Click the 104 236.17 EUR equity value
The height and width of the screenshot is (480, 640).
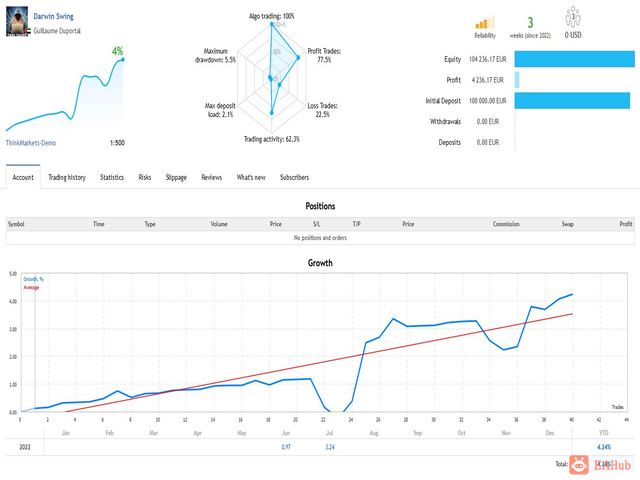487,59
